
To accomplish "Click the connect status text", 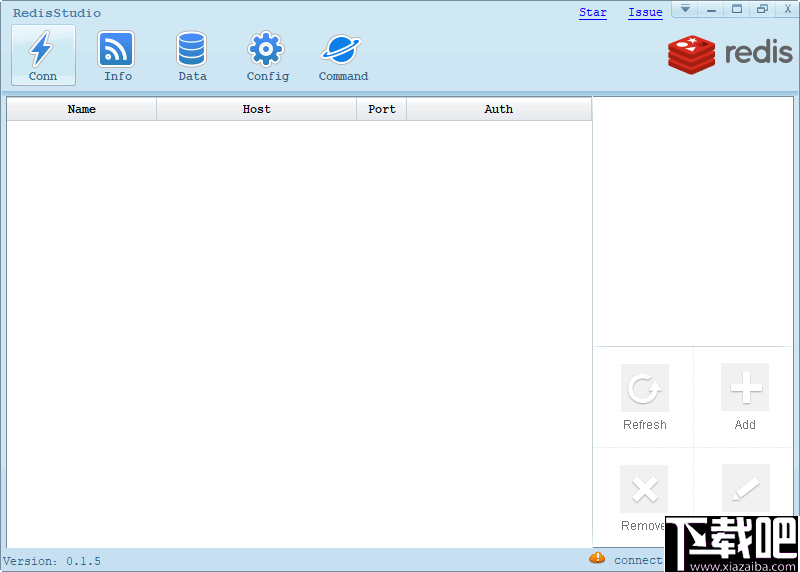I will (x=638, y=560).
